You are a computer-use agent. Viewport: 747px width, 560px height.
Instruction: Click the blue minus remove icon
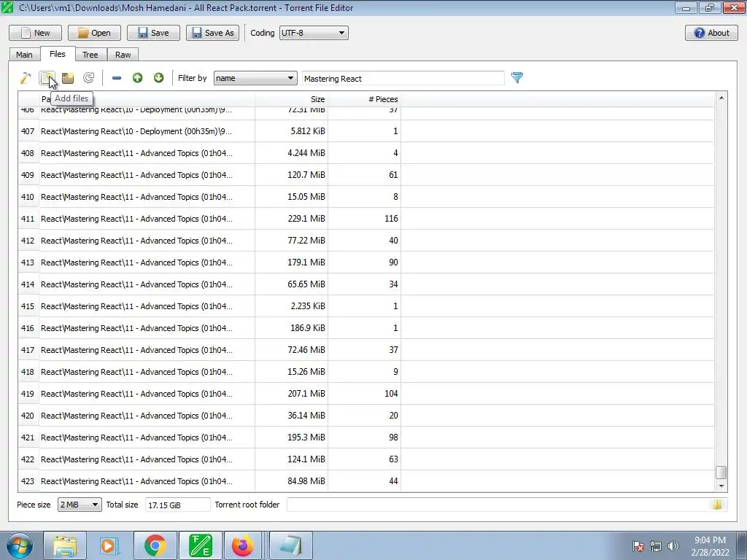[x=116, y=77]
